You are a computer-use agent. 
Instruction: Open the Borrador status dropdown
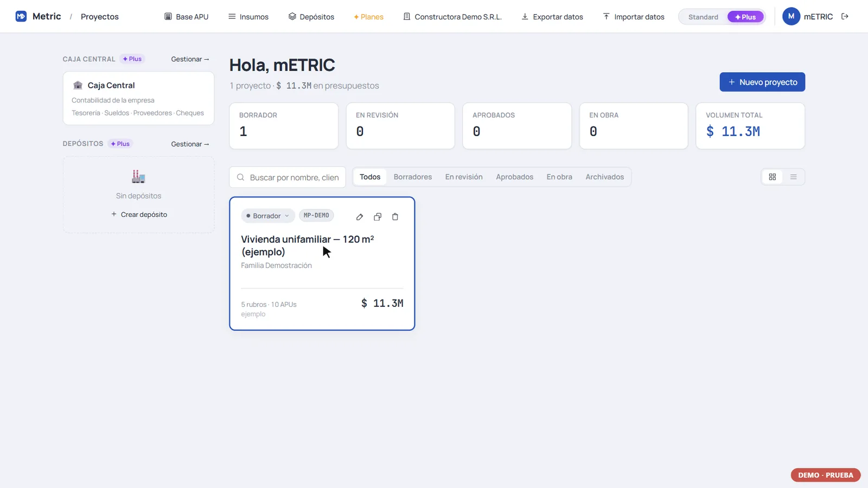[x=268, y=216]
